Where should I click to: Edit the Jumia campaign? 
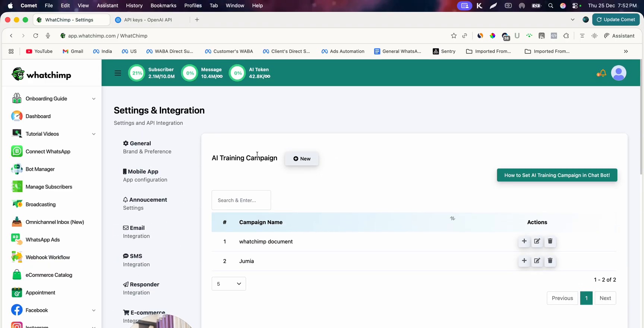click(x=537, y=261)
